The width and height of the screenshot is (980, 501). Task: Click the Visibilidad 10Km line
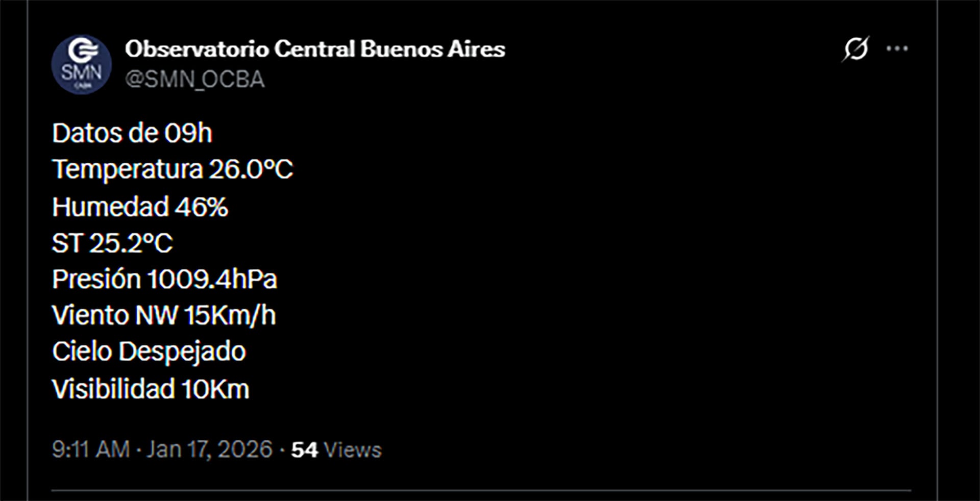151,388
